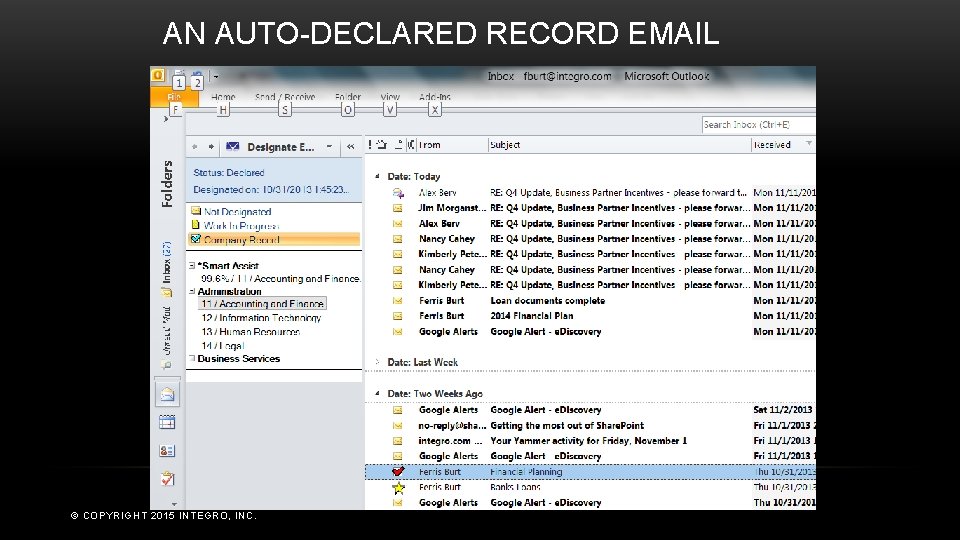Select the Financial Planning email row

point(590,471)
